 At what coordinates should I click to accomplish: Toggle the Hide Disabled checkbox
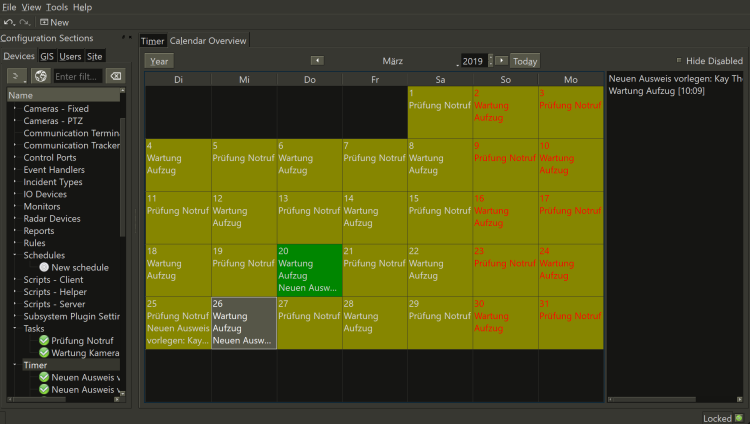(x=679, y=61)
